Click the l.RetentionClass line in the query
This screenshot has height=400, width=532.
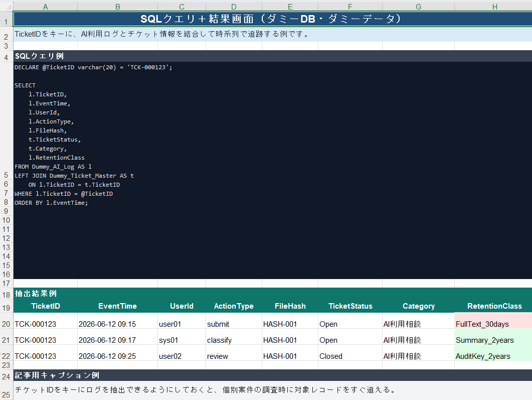coord(56,158)
